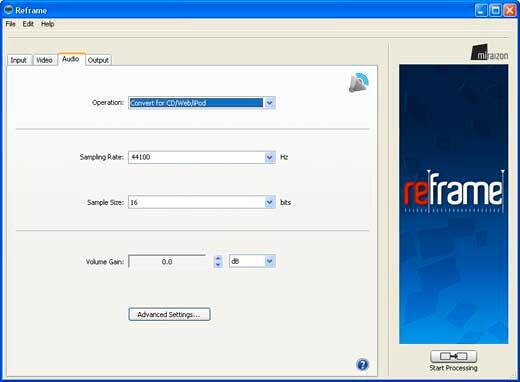Click the Reframe app icon in title bar
Image resolution: width=520 pixels, height=382 pixels.
coord(8,10)
